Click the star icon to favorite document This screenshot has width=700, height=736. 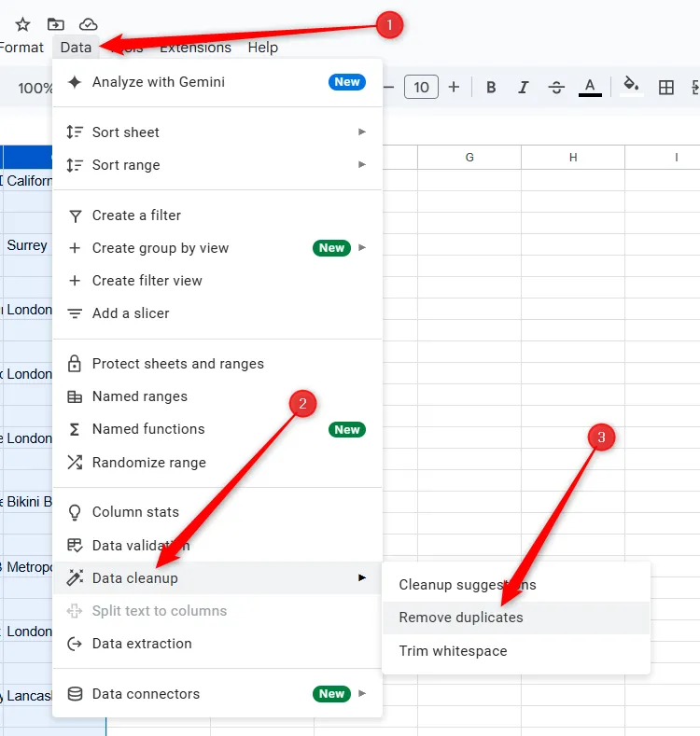(23, 24)
